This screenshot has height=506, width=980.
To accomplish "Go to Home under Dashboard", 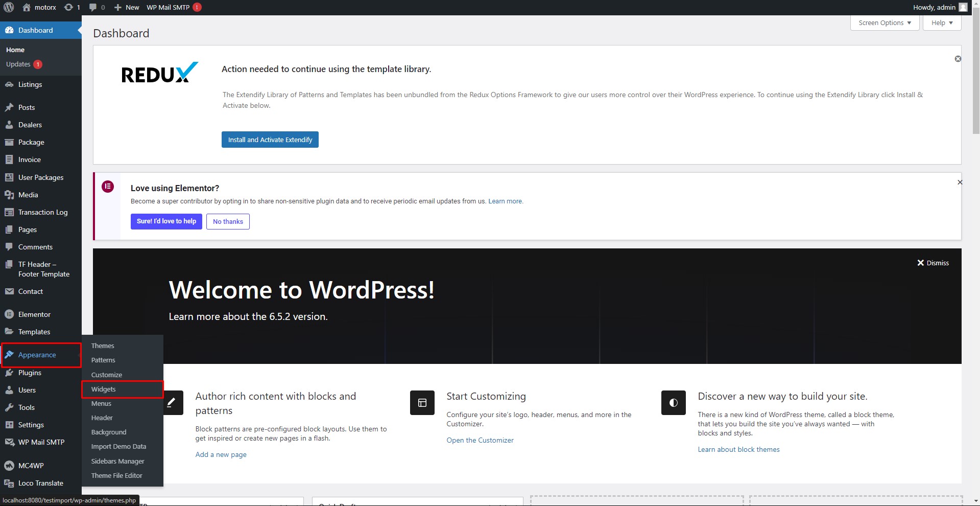I will click(x=15, y=50).
